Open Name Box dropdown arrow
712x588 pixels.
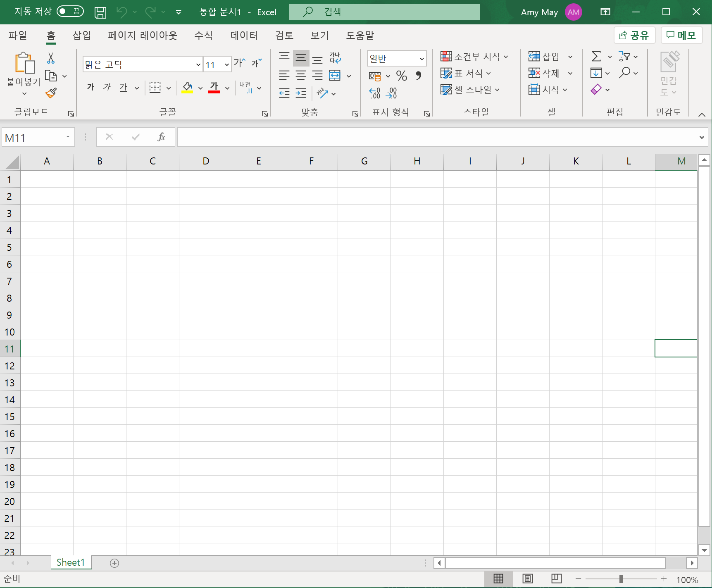(68, 137)
